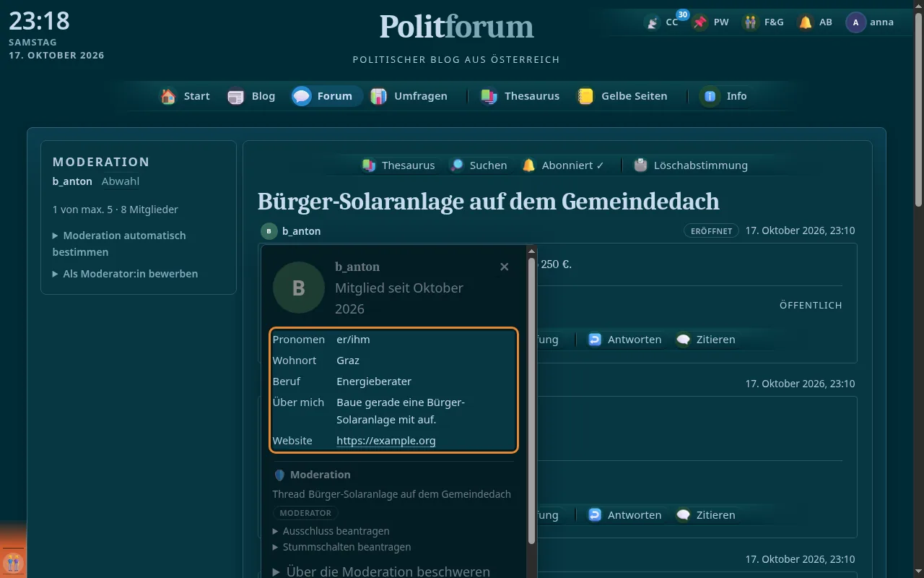This screenshot has width=924, height=578.
Task: Click the shield icon beside the Moderation heading
Action: [279, 475]
